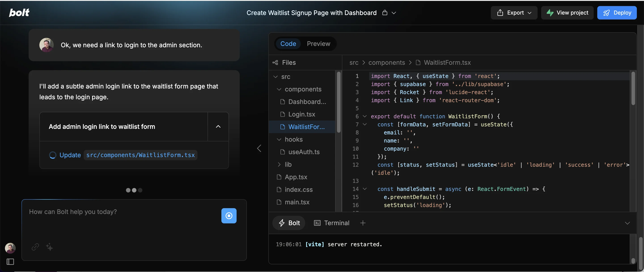Click the bolt logo
Screen dimensions: 644x272
19,13
